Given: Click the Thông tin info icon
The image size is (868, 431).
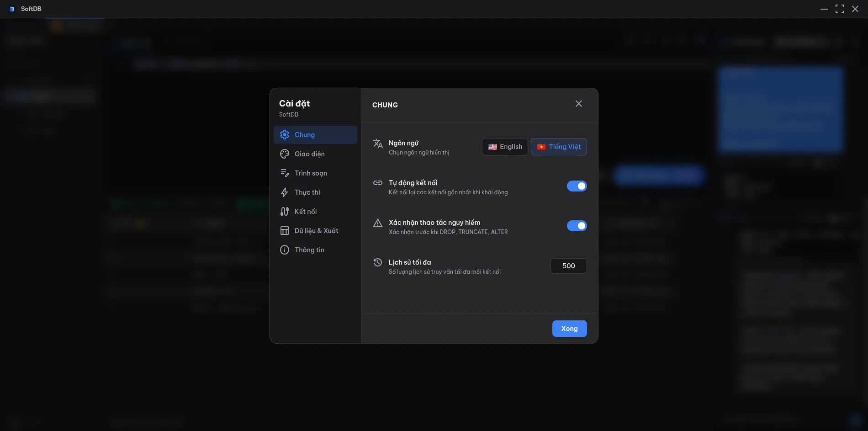Looking at the screenshot, I should click(x=285, y=250).
